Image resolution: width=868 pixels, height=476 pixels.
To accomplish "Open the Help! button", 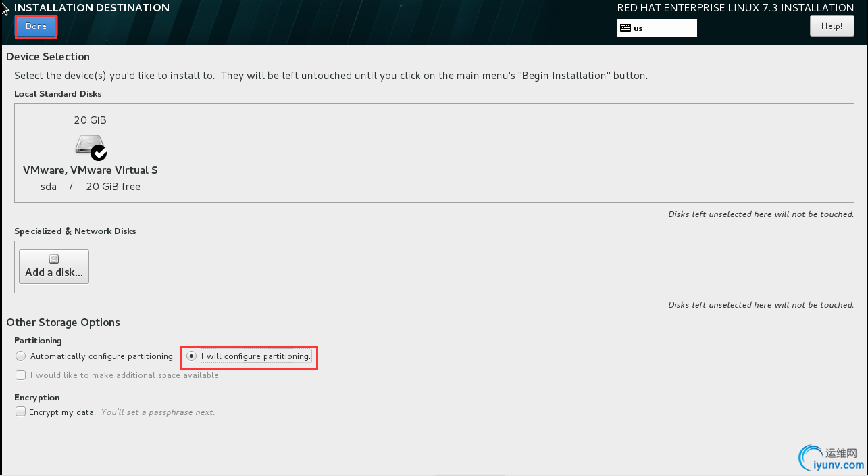I will (x=832, y=26).
